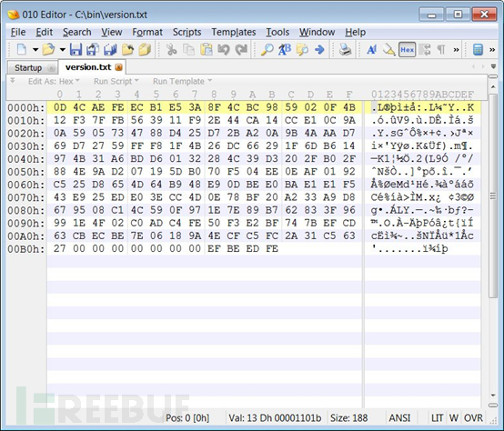Collapse the editor toolbar double-arrow icon

pos(13,80)
